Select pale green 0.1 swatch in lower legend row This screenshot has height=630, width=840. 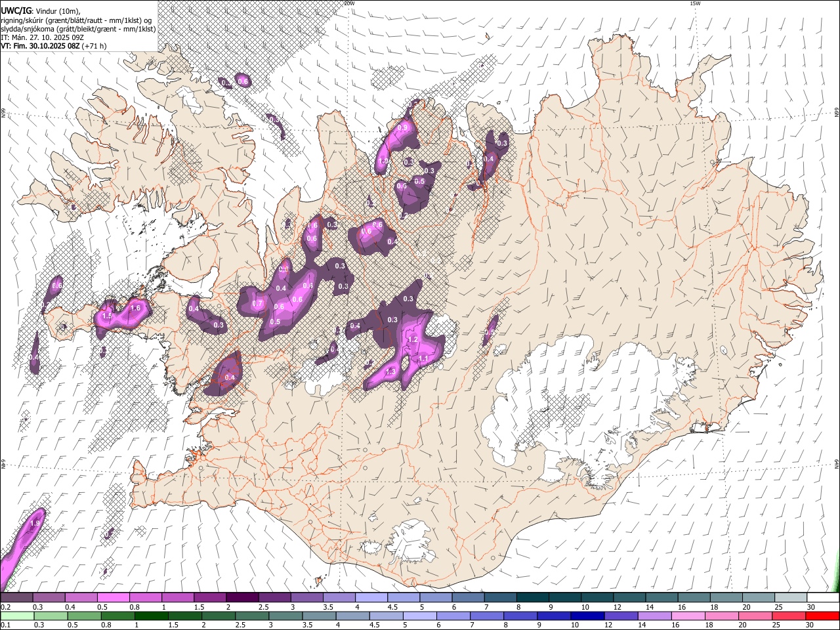(x=16, y=616)
